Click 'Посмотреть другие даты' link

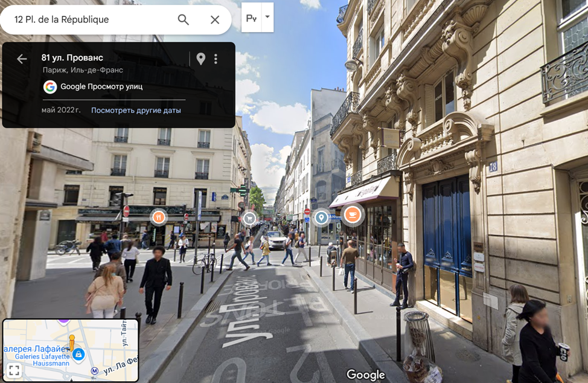[x=136, y=111]
